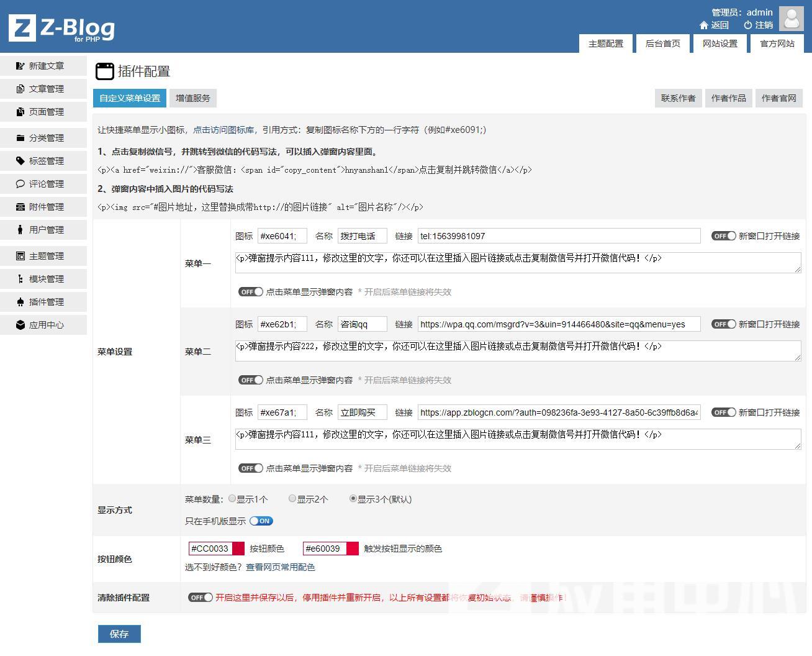Disable the mobile-only display ON switch
This screenshot has height=656, width=812.
tap(261, 521)
